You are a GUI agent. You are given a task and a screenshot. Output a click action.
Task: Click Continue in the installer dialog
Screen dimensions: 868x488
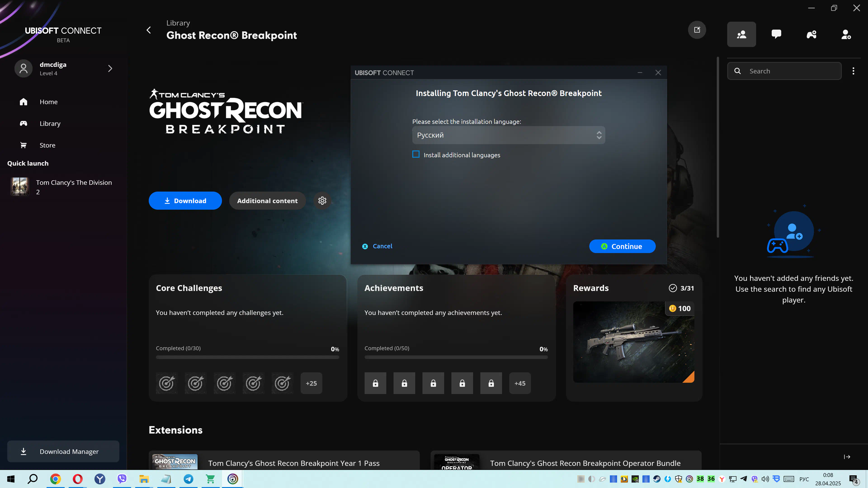point(622,246)
